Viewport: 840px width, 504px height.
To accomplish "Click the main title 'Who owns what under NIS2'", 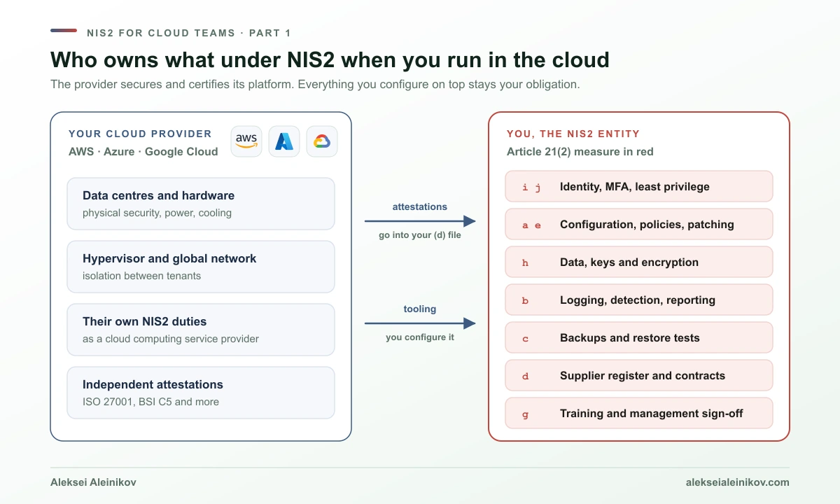I will pos(330,59).
